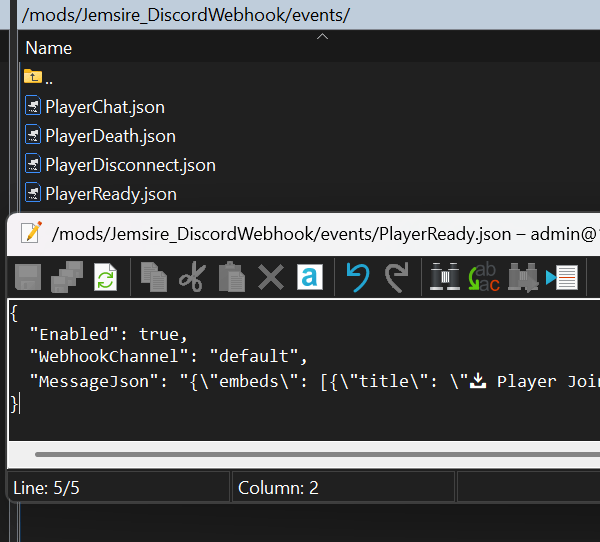
Task: Undo the last edit with the blue arrow
Action: click(357, 276)
